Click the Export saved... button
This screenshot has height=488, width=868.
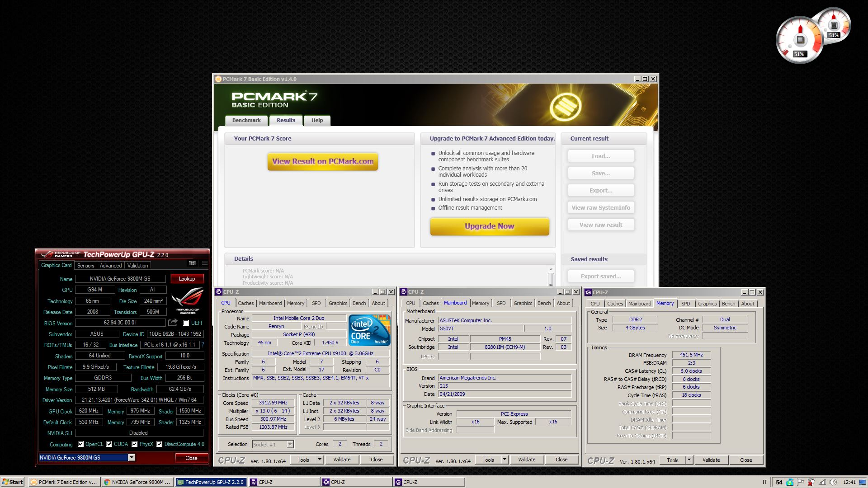click(601, 276)
